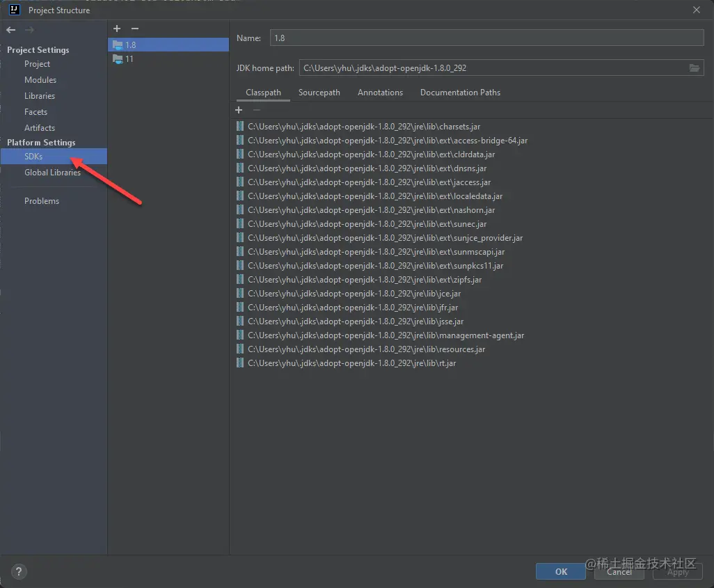714x588 pixels.
Task: Add a new SDK with plus icon
Action: pyautogui.click(x=117, y=29)
